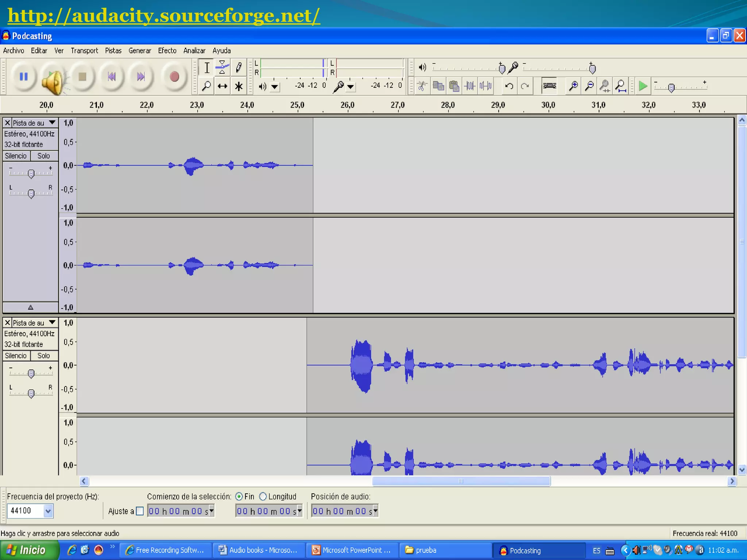Open selection start time format dropdown
747x560 pixels.
point(212,510)
